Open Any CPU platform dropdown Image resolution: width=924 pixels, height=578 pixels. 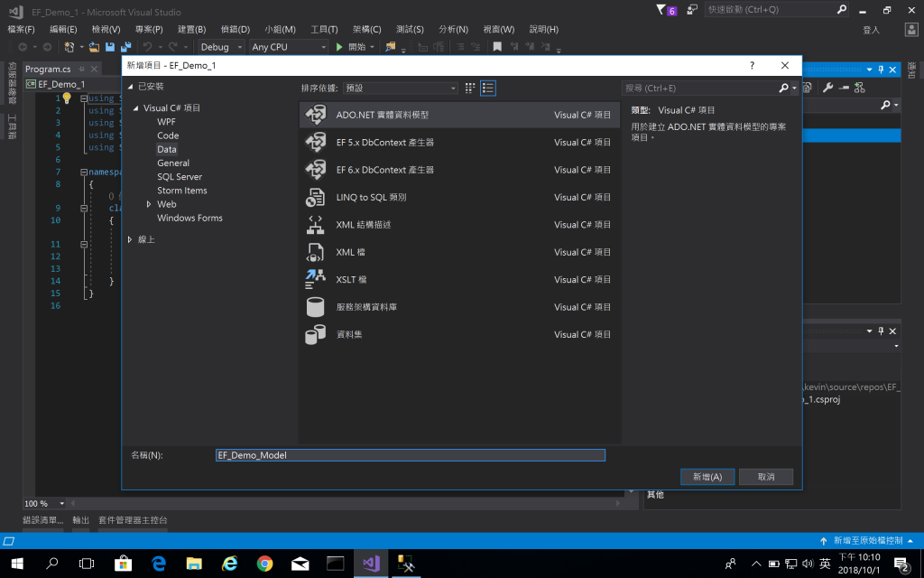pos(288,47)
